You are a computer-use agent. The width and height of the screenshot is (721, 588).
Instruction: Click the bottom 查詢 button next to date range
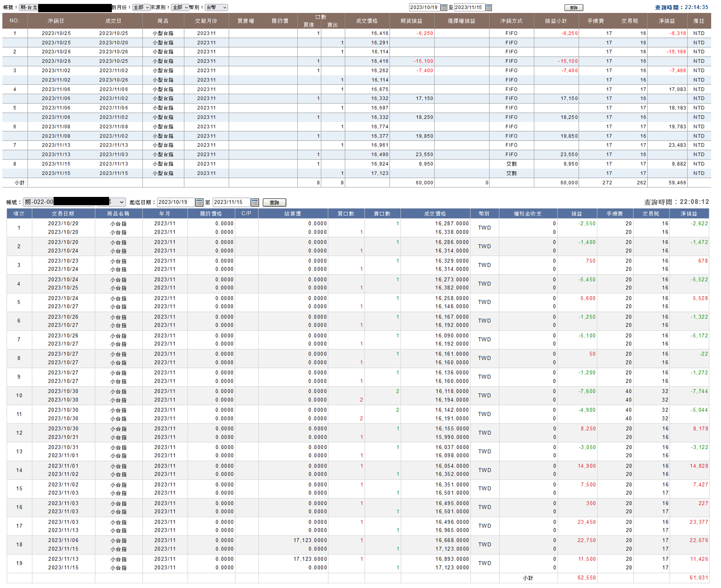coord(274,202)
